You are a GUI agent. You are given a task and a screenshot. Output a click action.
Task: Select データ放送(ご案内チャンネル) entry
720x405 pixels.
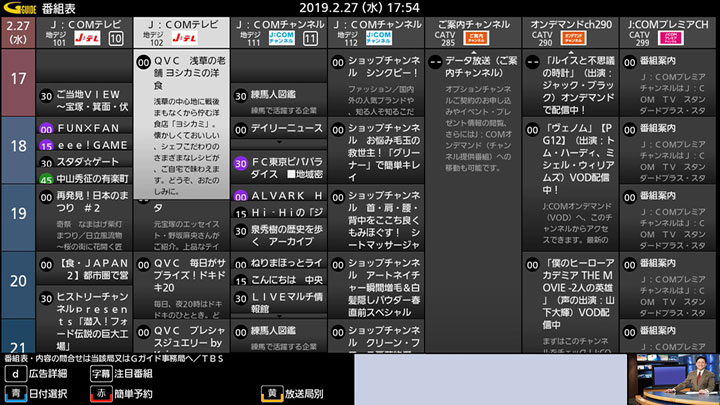pyautogui.click(x=474, y=201)
